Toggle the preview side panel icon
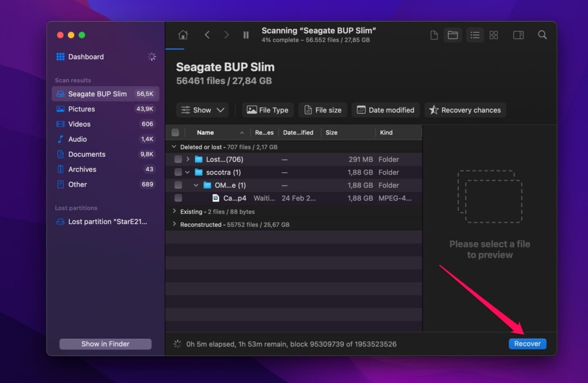Image resolution: width=588 pixels, height=383 pixels. coord(519,35)
